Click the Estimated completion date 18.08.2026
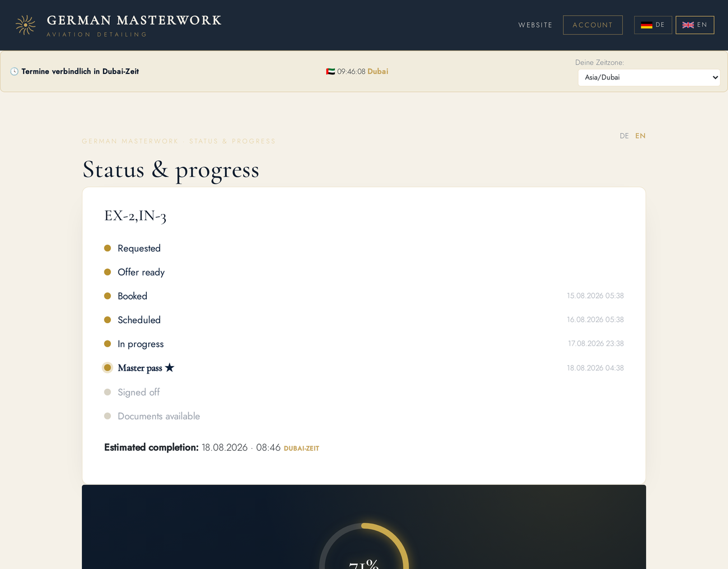This screenshot has height=569, width=728. (225, 447)
